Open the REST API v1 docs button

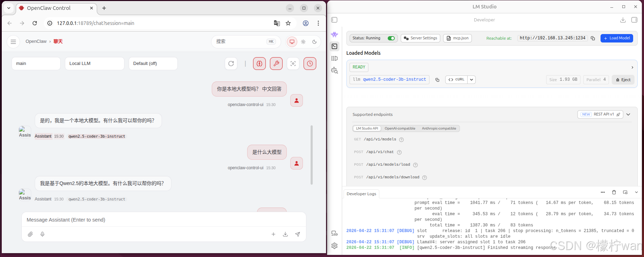(600, 114)
